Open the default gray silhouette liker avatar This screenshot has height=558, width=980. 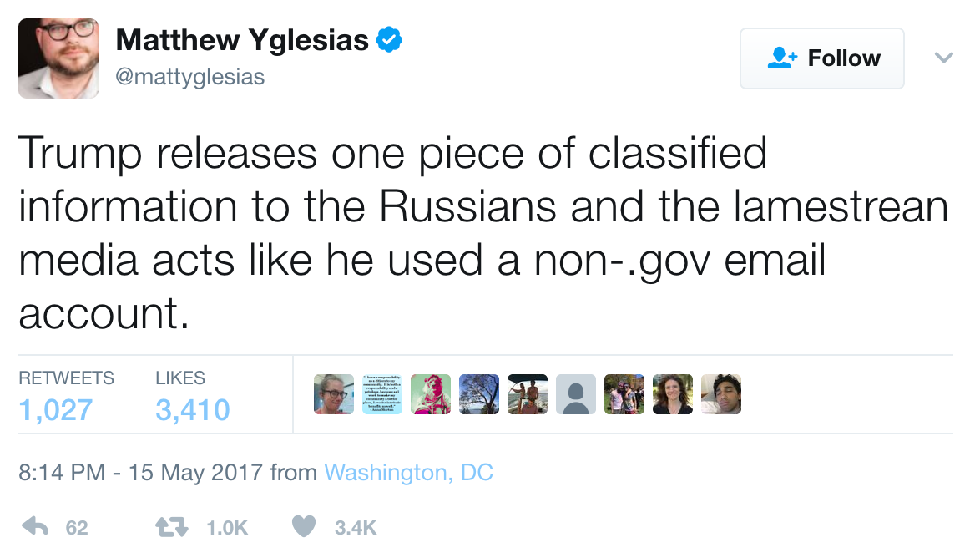(576, 394)
